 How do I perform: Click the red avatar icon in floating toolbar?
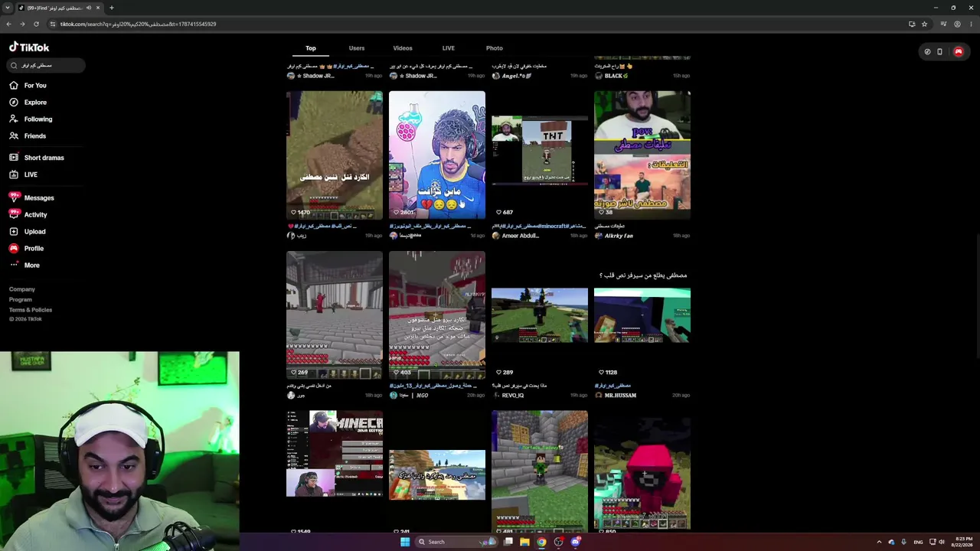coord(958,52)
